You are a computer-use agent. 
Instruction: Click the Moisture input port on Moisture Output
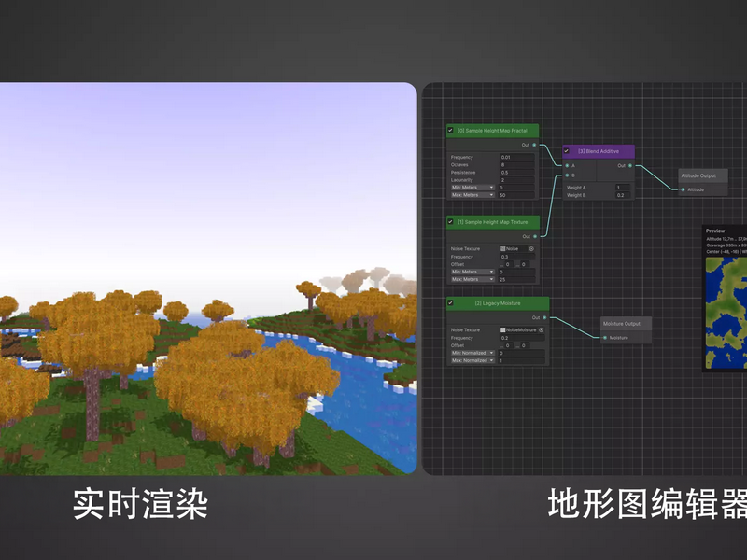(605, 338)
